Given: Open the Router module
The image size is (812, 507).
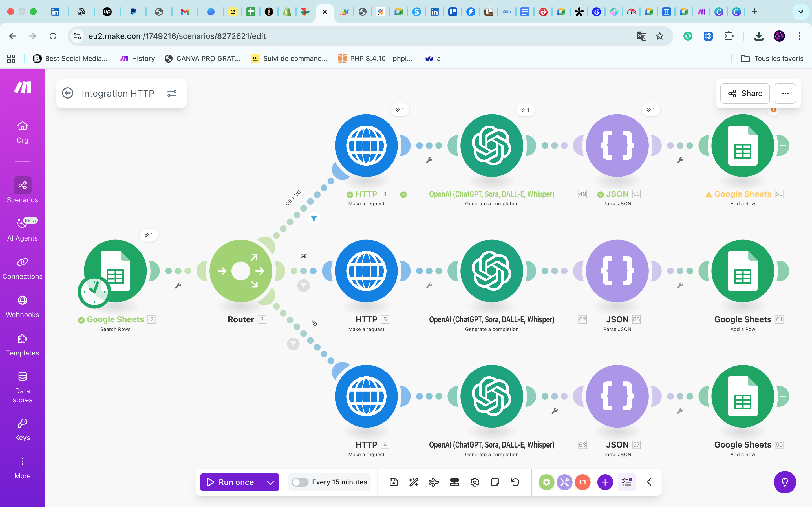Looking at the screenshot, I should pyautogui.click(x=240, y=271).
